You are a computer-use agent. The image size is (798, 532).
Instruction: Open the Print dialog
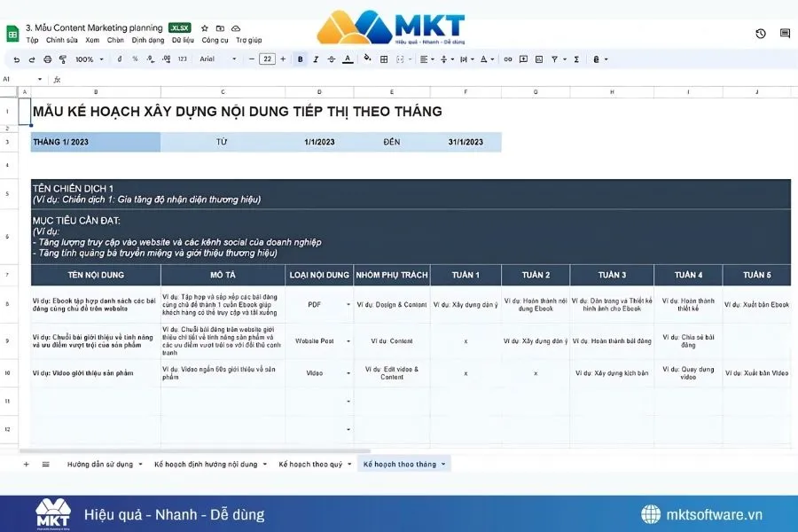pyautogui.click(x=49, y=59)
